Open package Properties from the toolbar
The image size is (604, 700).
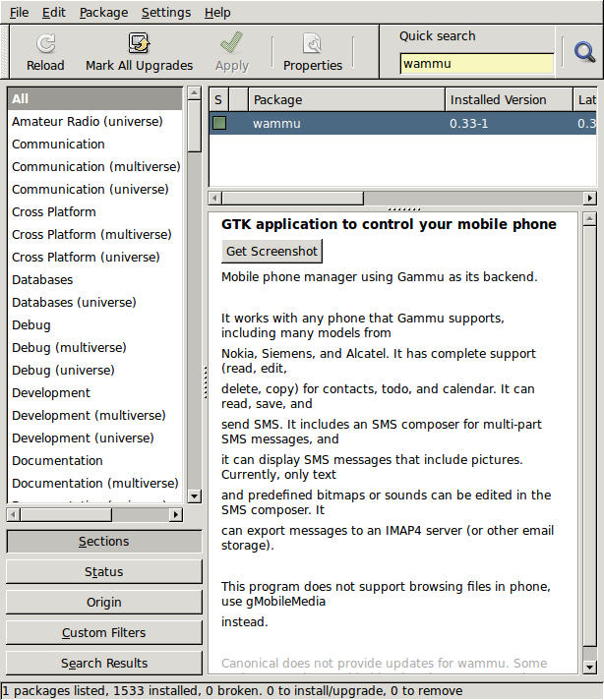[312, 52]
